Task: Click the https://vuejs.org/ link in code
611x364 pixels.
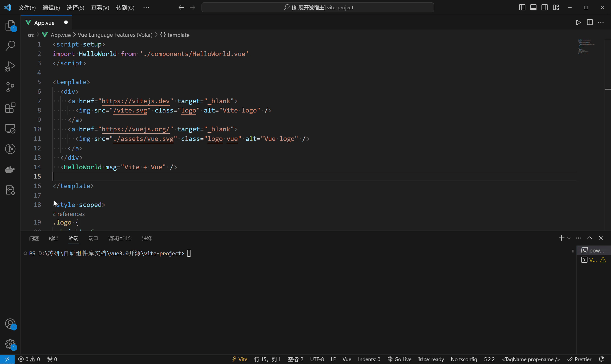Action: [x=136, y=129]
